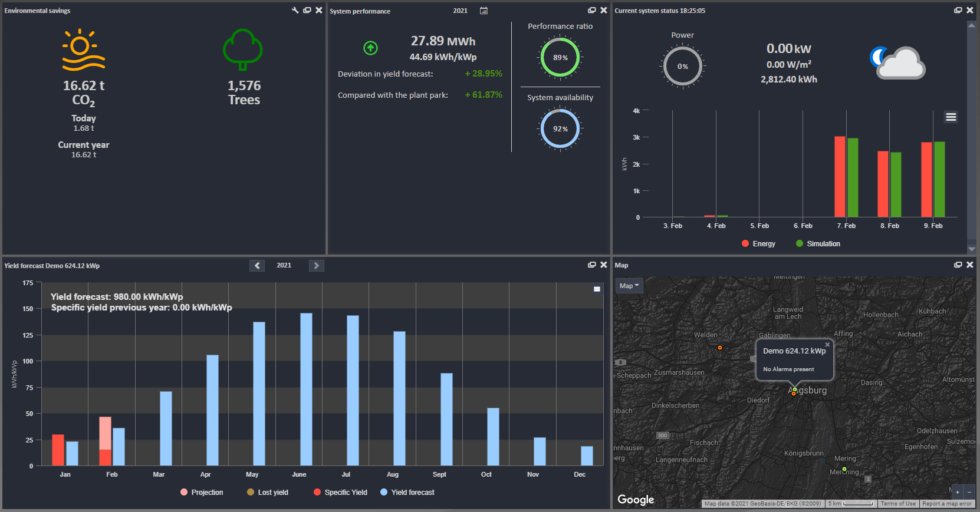Click the Performance ratio 89% gauge
980x512 pixels.
coord(560,57)
